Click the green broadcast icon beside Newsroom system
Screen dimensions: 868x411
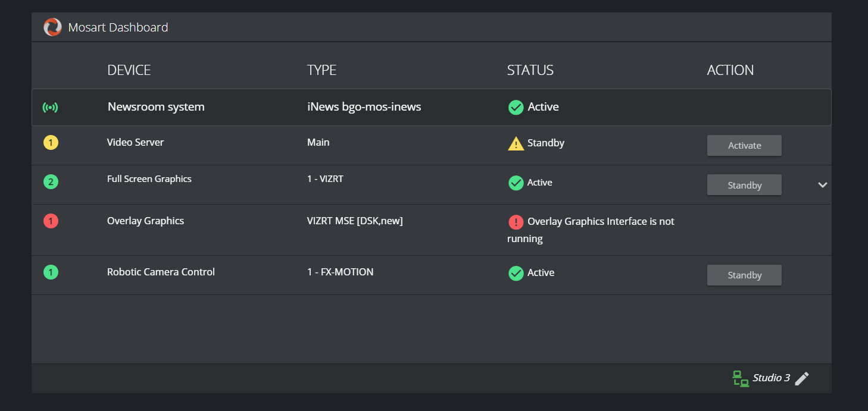click(x=51, y=108)
